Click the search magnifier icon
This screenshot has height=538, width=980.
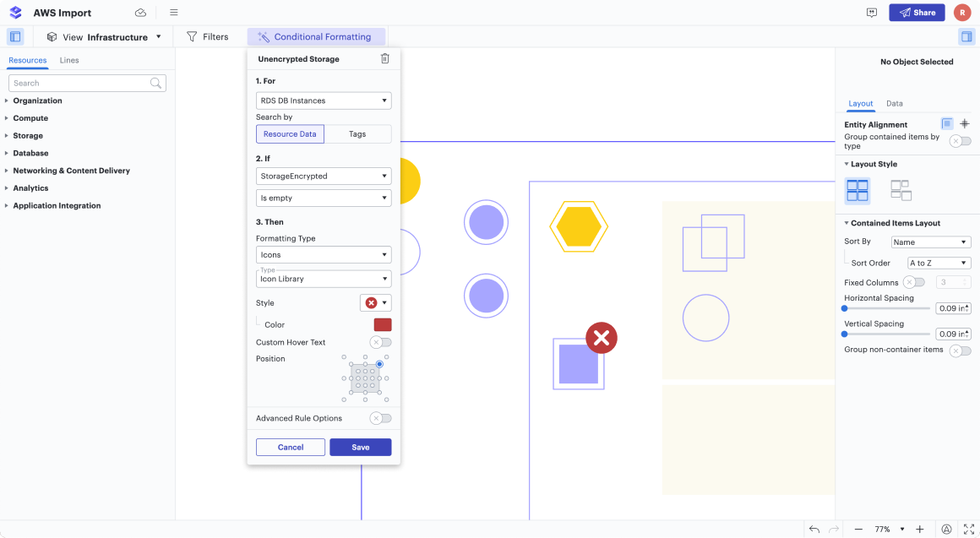click(x=155, y=83)
